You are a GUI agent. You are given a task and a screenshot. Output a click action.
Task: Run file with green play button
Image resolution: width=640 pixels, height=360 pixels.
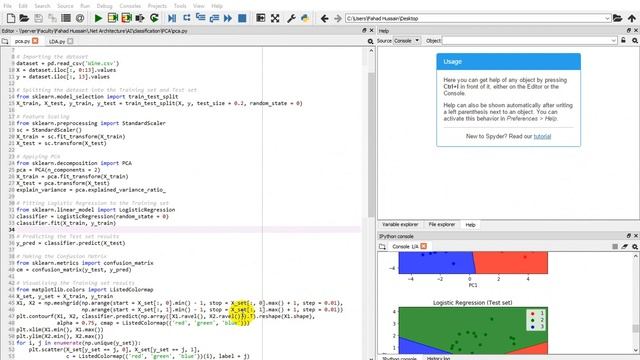click(x=98, y=18)
